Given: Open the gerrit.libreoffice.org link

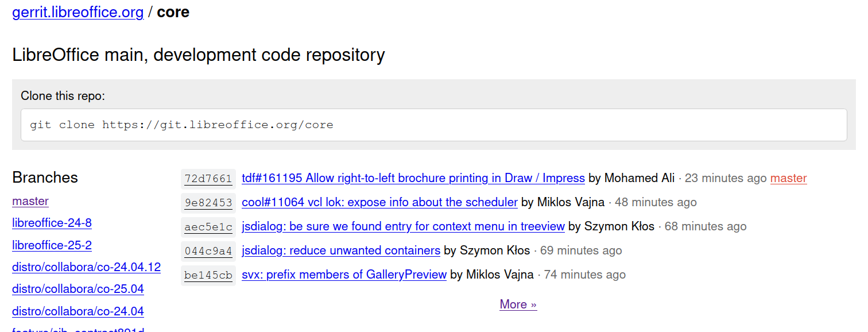Looking at the screenshot, I should [78, 13].
